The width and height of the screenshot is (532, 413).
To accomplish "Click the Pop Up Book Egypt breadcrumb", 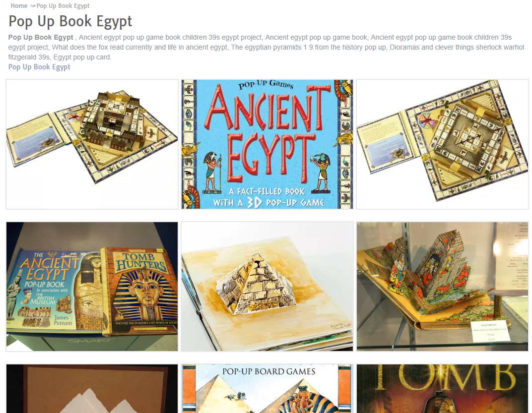I will [x=63, y=6].
